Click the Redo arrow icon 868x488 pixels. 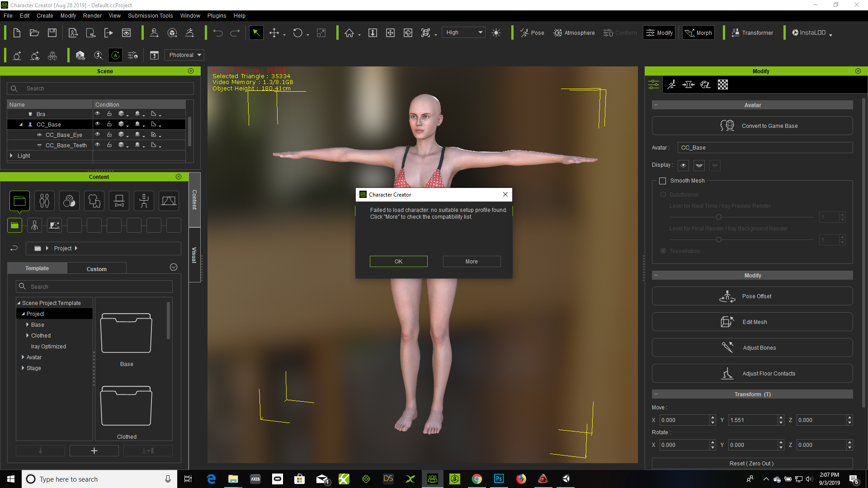coord(235,33)
